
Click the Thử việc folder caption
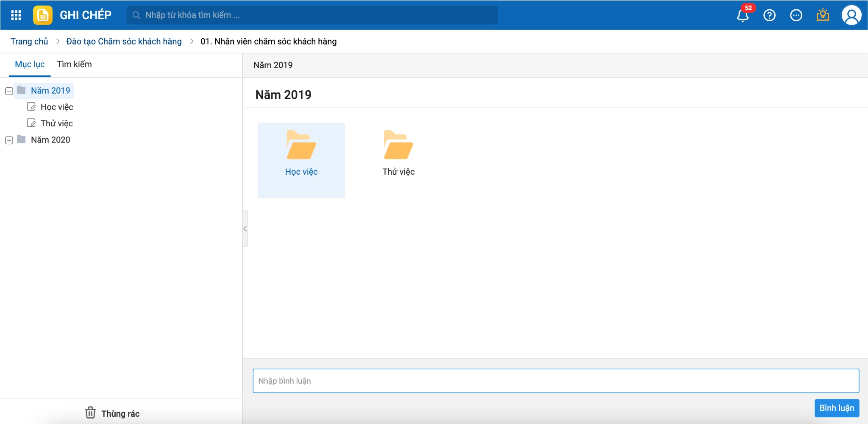[398, 172]
